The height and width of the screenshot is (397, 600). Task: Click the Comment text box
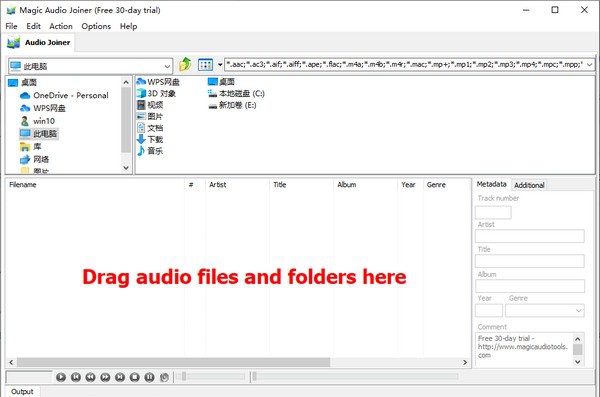530,350
